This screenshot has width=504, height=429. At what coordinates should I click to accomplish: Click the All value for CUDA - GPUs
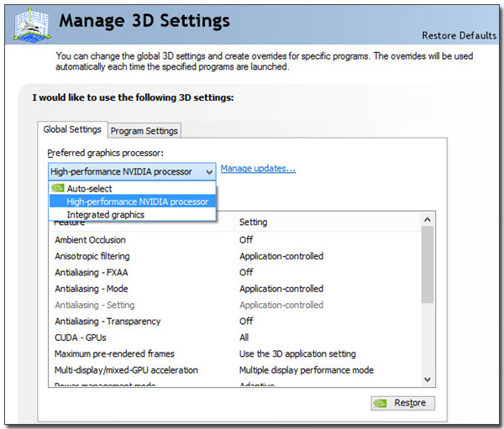[x=244, y=337]
